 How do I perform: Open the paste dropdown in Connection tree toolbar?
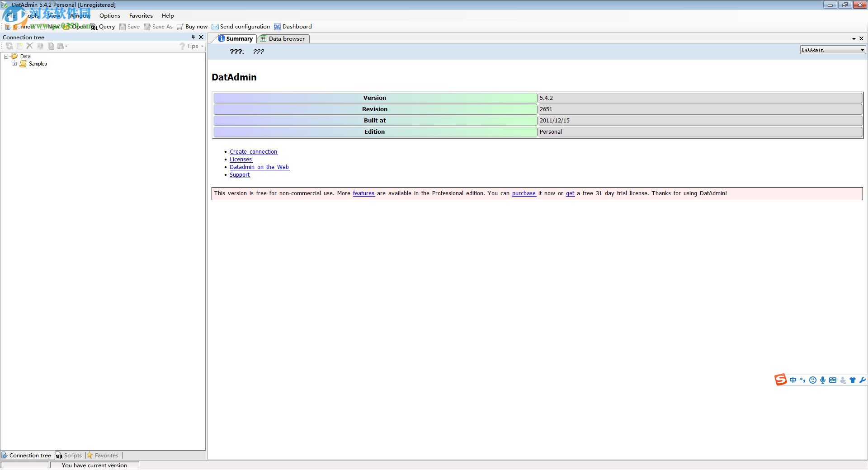62,46
